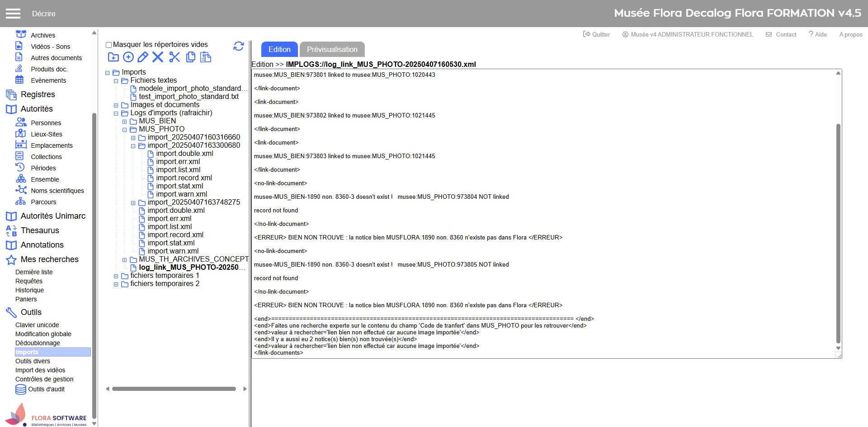Click the Noms scientifiques network icon
Image resolution: width=868 pixels, height=427 pixels.
pos(21,190)
